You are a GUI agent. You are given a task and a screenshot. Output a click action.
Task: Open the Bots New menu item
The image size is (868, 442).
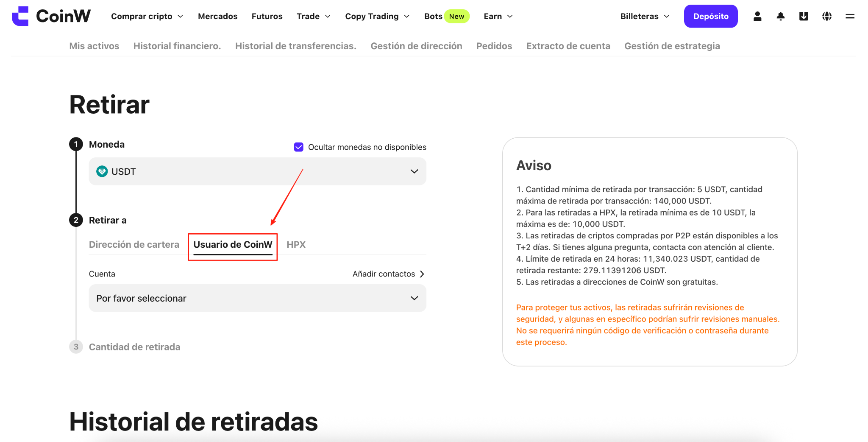pyautogui.click(x=447, y=16)
